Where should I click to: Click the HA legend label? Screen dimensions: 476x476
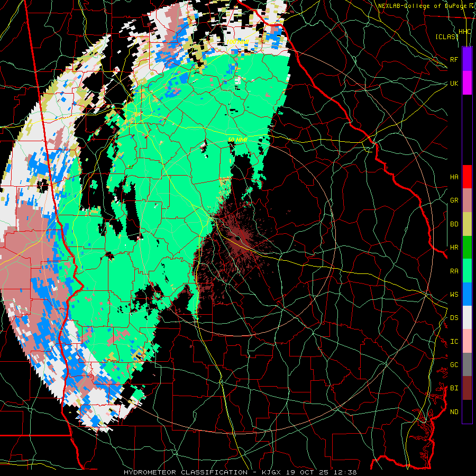454,177
